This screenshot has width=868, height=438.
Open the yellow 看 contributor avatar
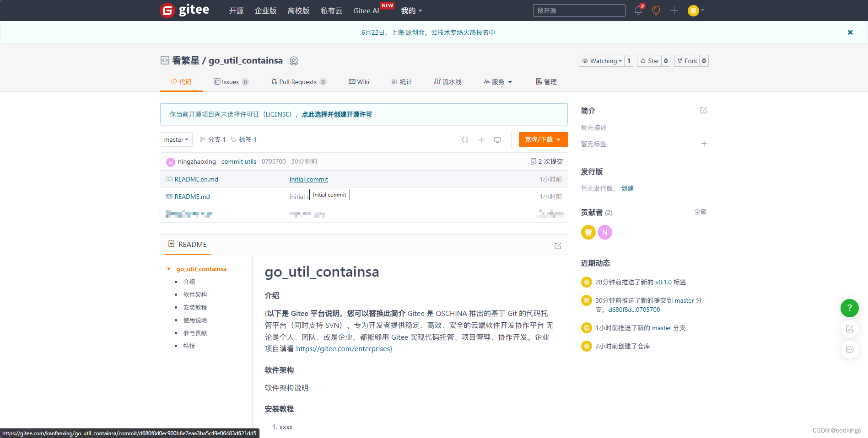(588, 232)
